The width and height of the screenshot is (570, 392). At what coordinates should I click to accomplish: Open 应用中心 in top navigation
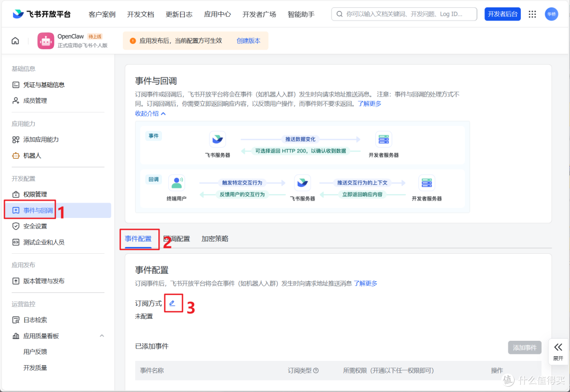pyautogui.click(x=217, y=14)
